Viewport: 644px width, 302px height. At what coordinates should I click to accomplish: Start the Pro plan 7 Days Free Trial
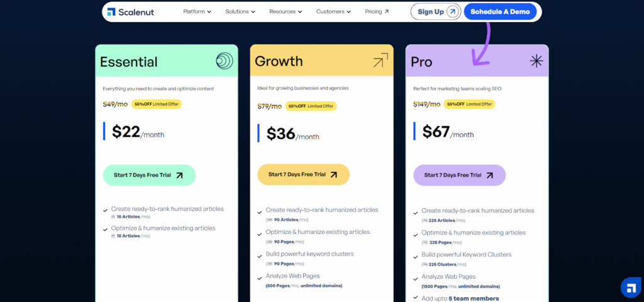pos(459,175)
